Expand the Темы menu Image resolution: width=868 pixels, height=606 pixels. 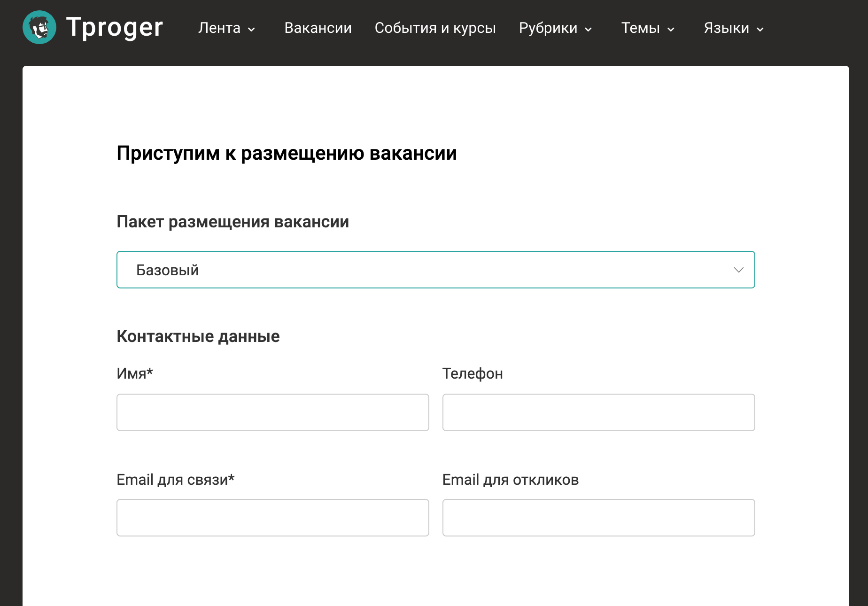(648, 28)
